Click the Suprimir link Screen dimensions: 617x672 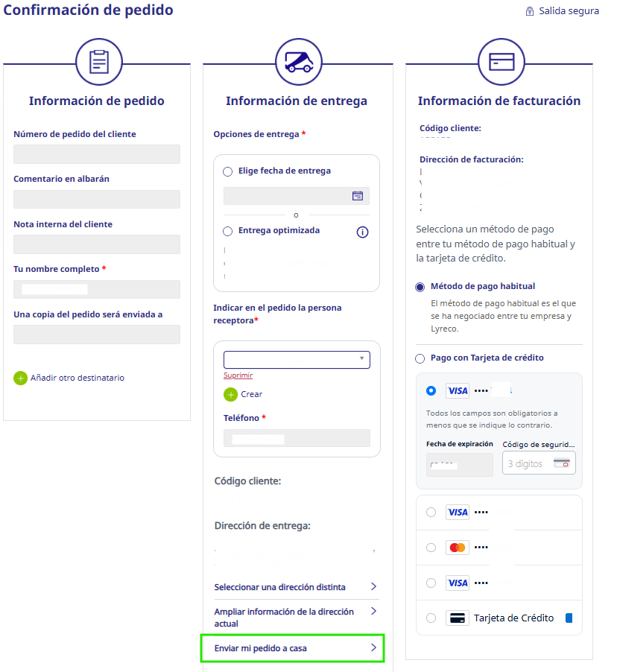[x=238, y=375]
